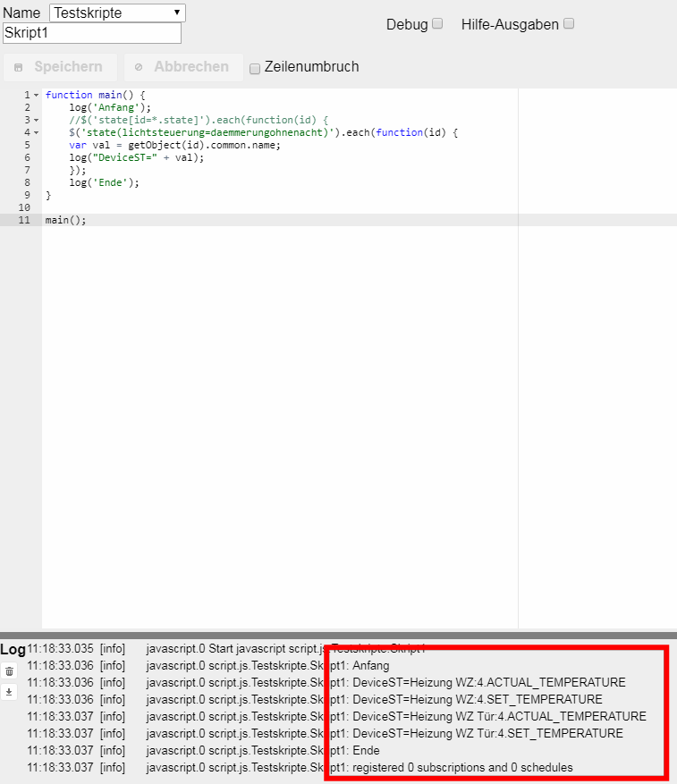Collapse the fold arrow at line 4
The image size is (677, 784).
tap(36, 132)
